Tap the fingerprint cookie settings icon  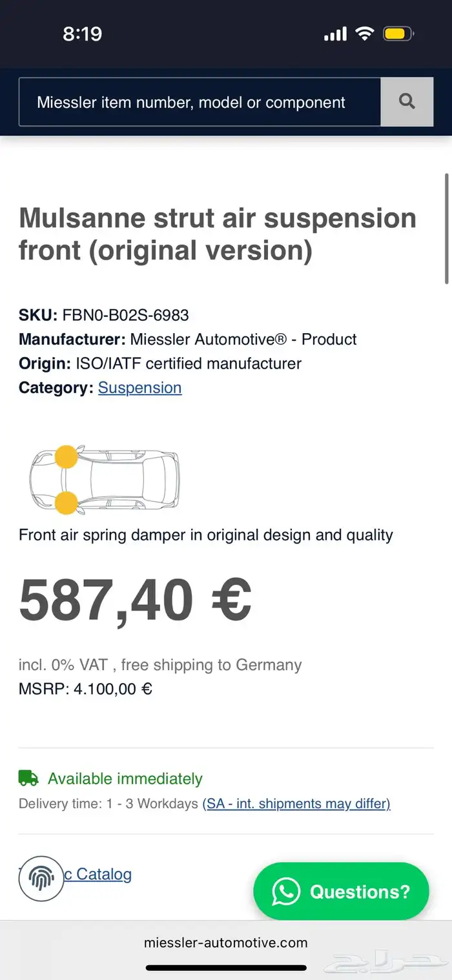pos(41,879)
